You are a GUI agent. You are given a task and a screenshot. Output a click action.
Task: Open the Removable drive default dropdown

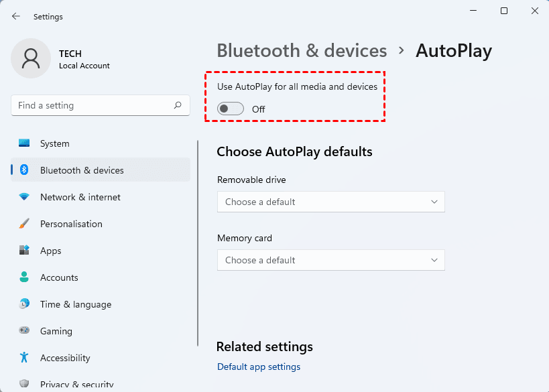(330, 202)
